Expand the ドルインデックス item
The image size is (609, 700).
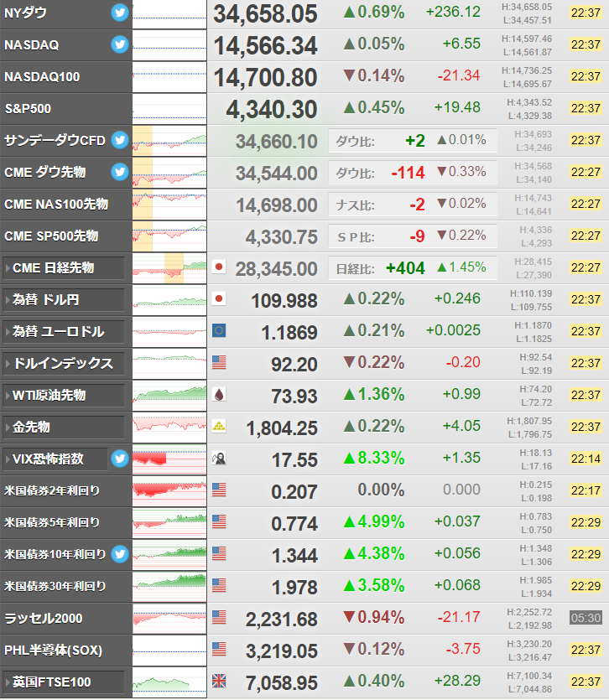click(x=64, y=363)
